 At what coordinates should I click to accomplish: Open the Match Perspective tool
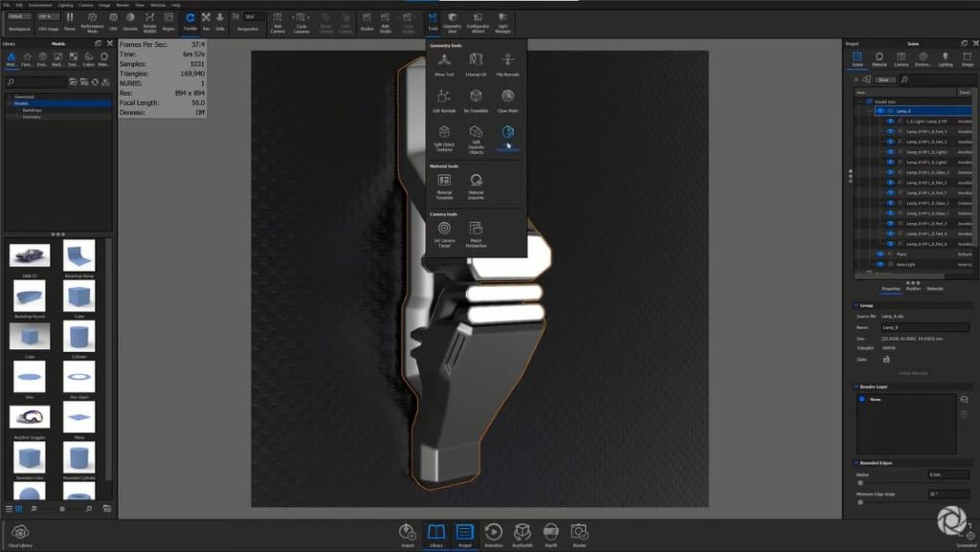pos(476,232)
